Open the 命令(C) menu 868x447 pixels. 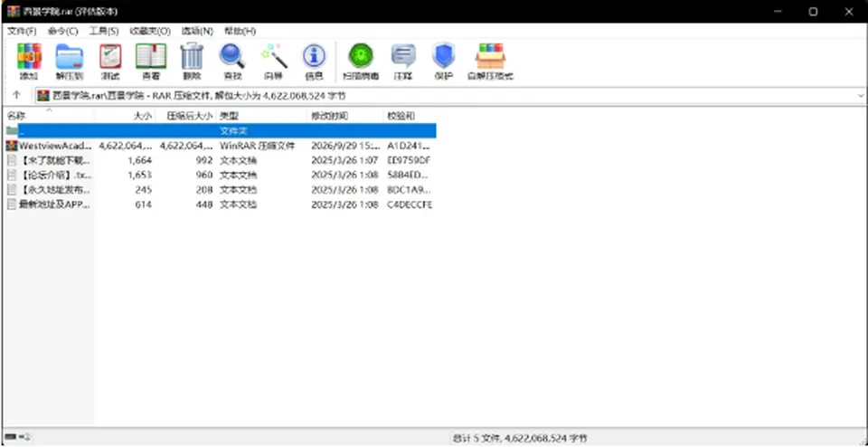pos(62,31)
